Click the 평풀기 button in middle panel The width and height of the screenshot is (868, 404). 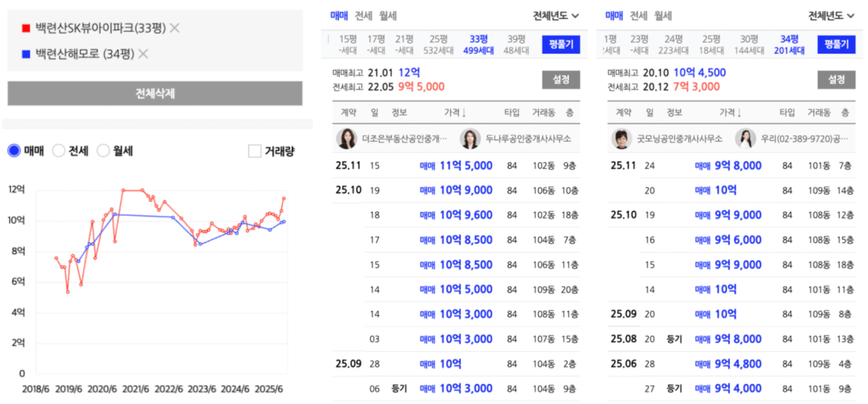pos(561,44)
